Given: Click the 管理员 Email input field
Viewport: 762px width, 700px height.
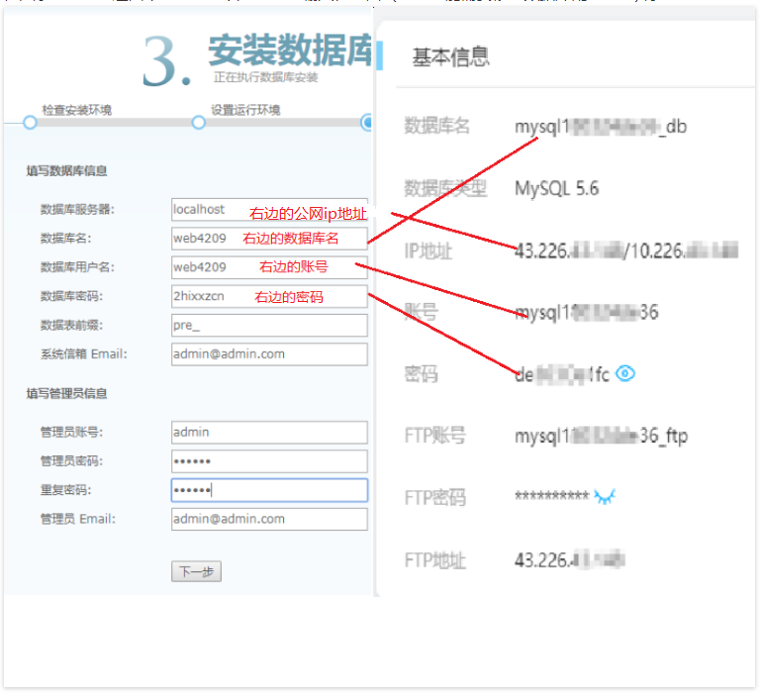Looking at the screenshot, I should [x=268, y=519].
